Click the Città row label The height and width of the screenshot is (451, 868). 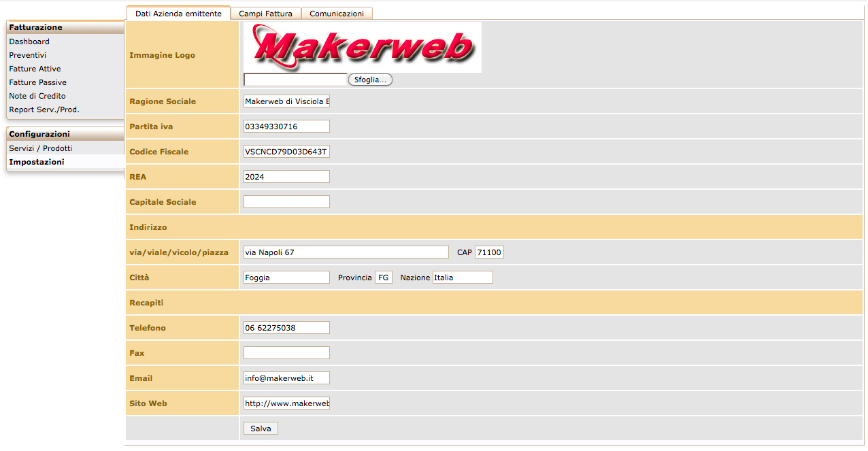pos(139,278)
